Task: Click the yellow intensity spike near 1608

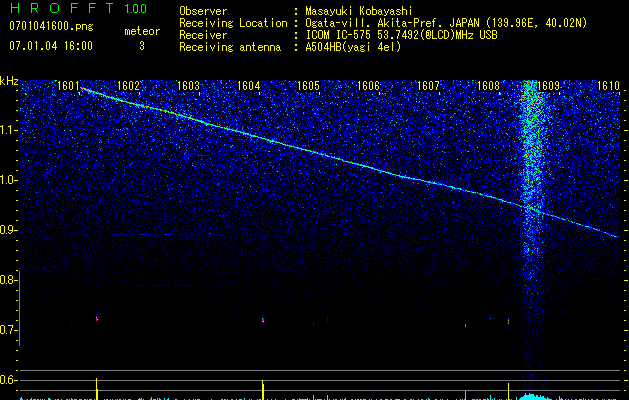Action: pyautogui.click(x=509, y=391)
